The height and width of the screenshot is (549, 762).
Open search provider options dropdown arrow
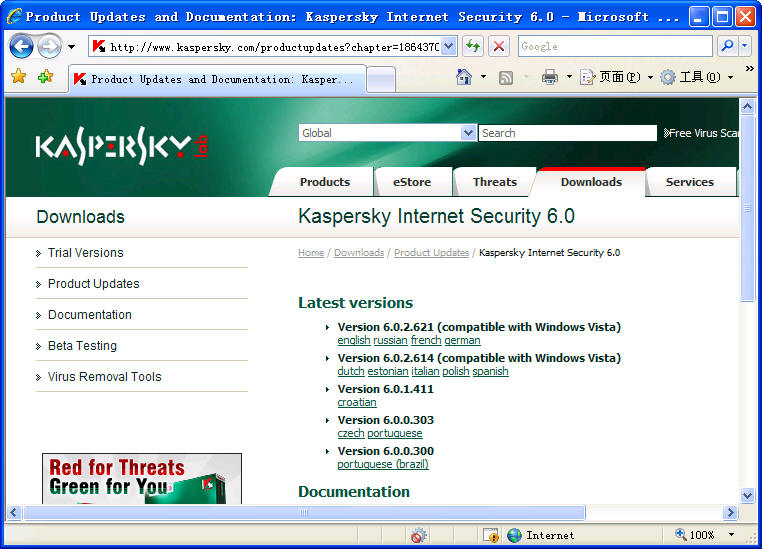coord(745,46)
